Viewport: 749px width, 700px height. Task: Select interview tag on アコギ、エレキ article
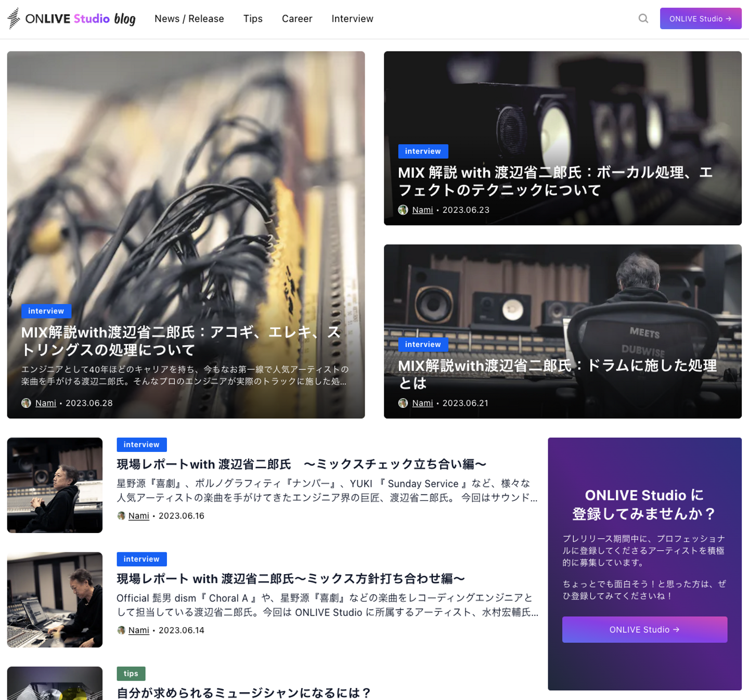[46, 311]
